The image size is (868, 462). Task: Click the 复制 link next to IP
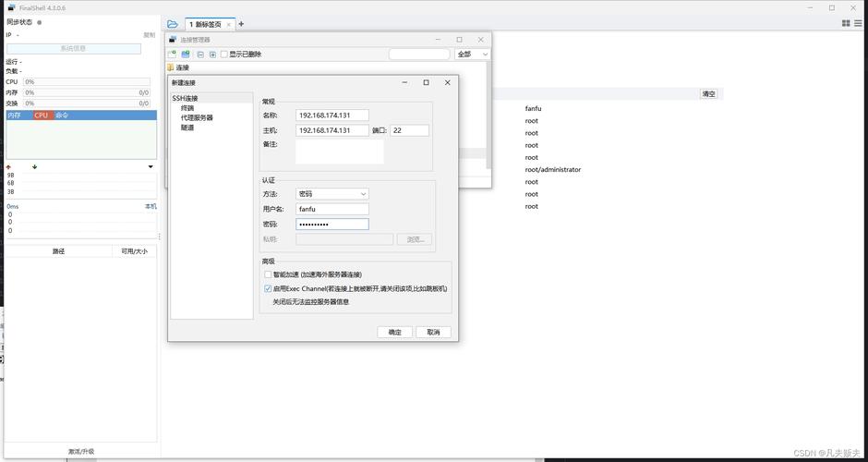click(x=150, y=35)
